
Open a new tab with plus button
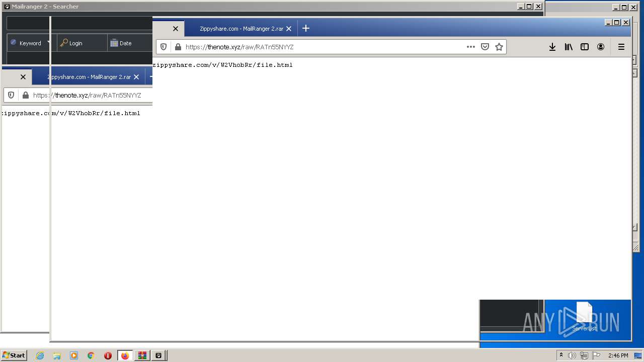point(306,28)
